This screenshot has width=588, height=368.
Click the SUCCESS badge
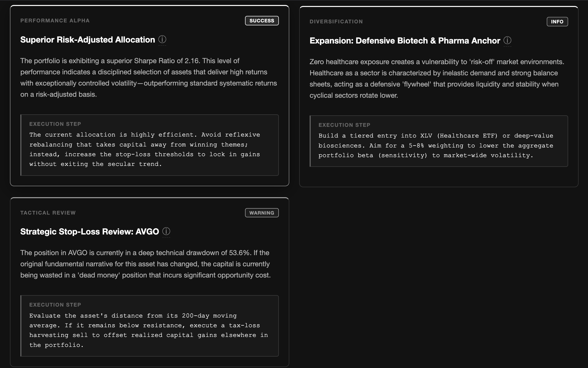(x=262, y=21)
